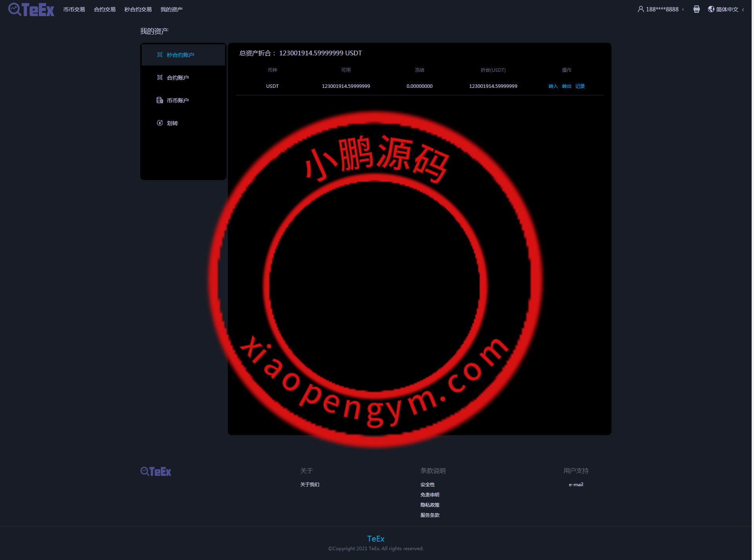The width and height of the screenshot is (754, 560).
Task: Click the globe language icon
Action: coord(711,9)
